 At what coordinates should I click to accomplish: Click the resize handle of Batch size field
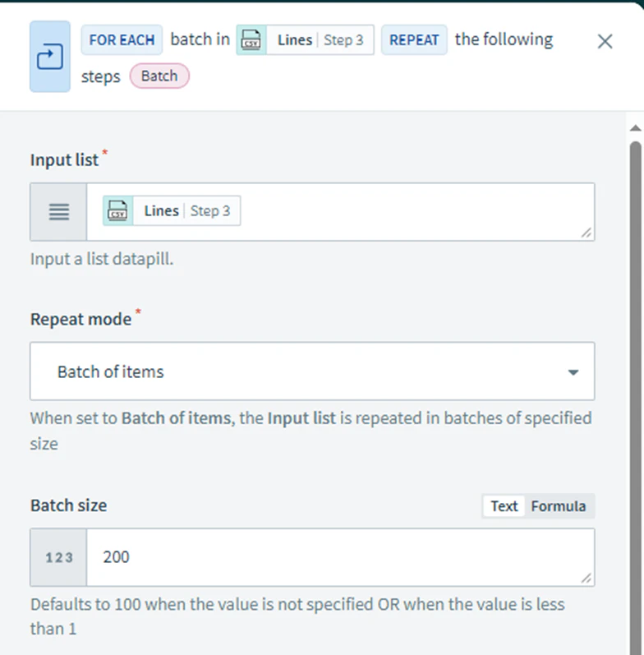click(586, 578)
